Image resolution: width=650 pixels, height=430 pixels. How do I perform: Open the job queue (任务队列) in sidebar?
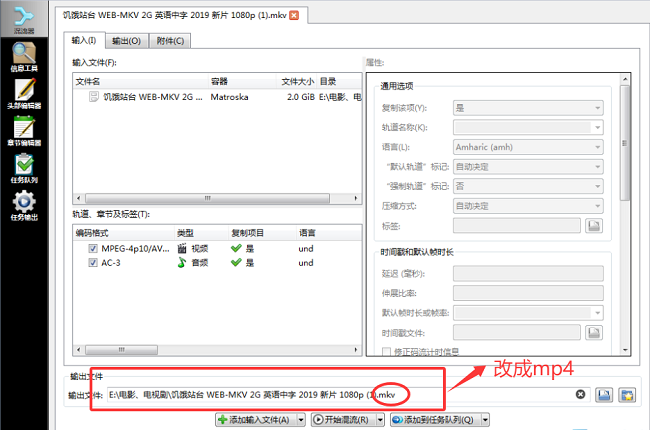pyautogui.click(x=24, y=169)
